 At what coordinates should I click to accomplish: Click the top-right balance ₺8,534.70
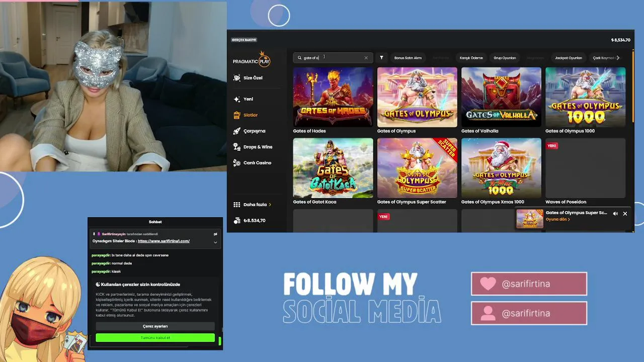(621, 40)
